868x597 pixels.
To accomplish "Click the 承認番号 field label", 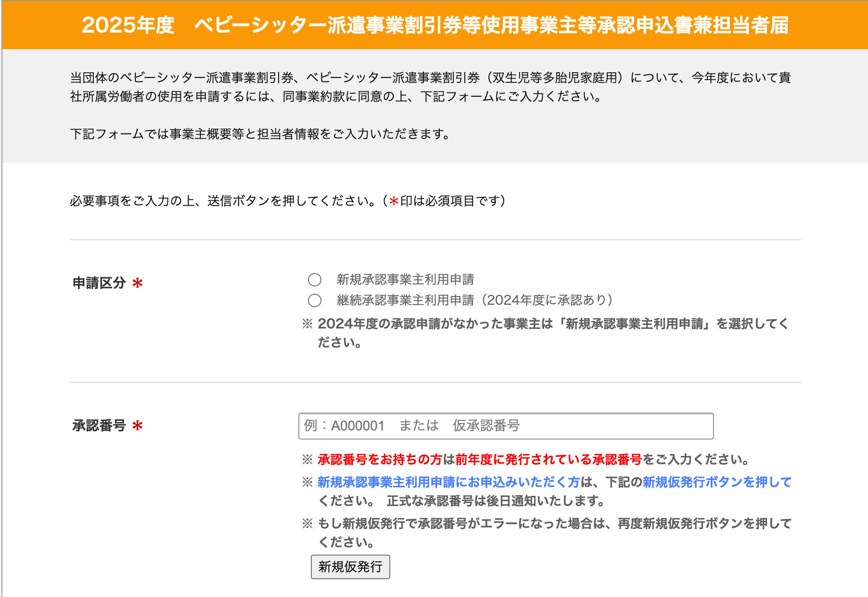I will [x=99, y=426].
